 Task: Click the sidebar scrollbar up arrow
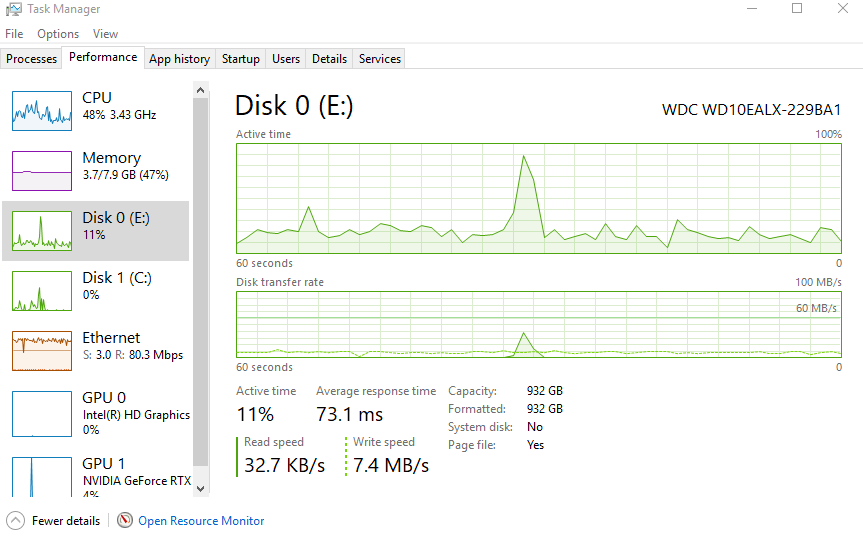point(200,91)
